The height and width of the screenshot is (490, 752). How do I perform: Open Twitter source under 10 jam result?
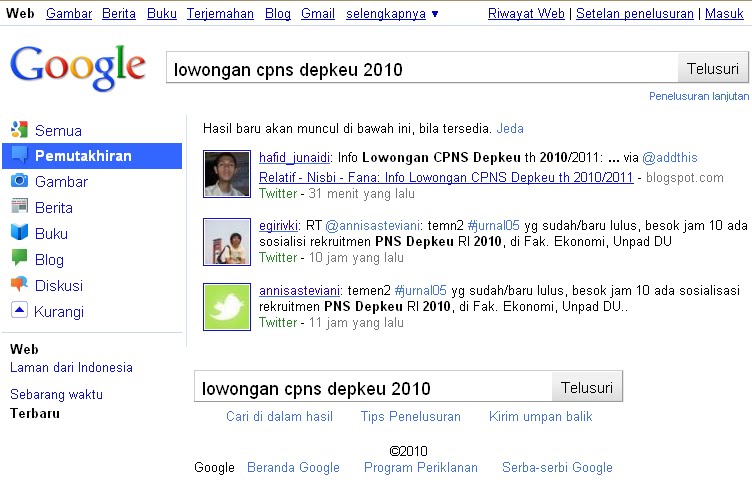tap(278, 258)
